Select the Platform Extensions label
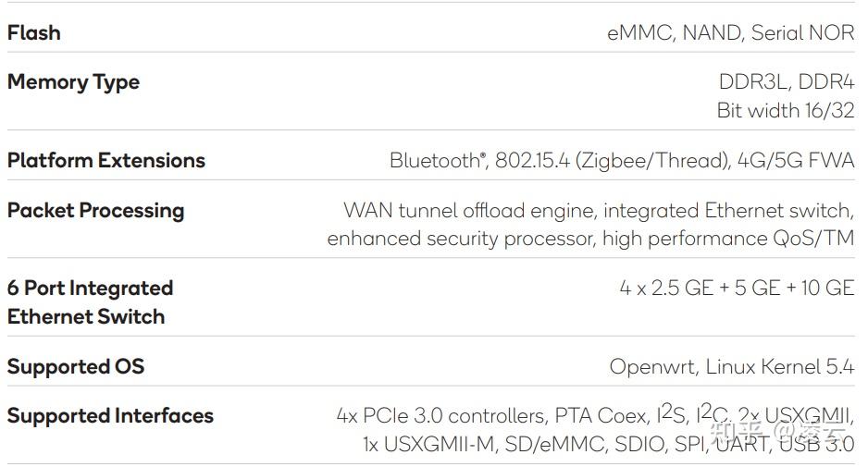This screenshot has height=467, width=868. click(105, 160)
